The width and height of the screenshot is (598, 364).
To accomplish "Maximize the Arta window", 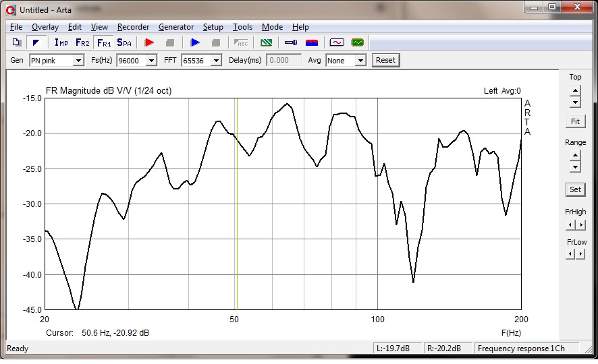I will coord(552,7).
